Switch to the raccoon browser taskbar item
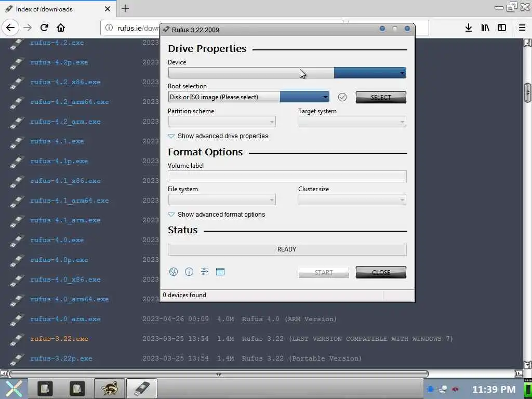 coord(109,389)
